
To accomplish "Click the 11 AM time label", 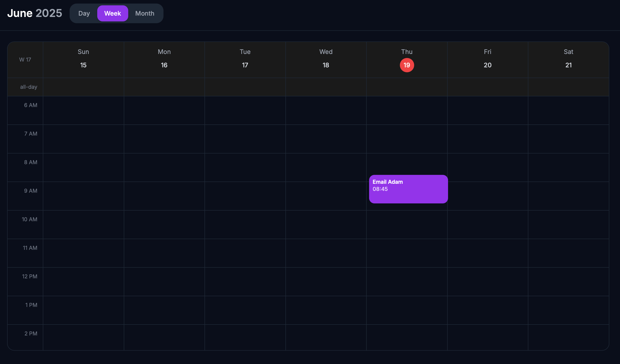I will (x=30, y=248).
